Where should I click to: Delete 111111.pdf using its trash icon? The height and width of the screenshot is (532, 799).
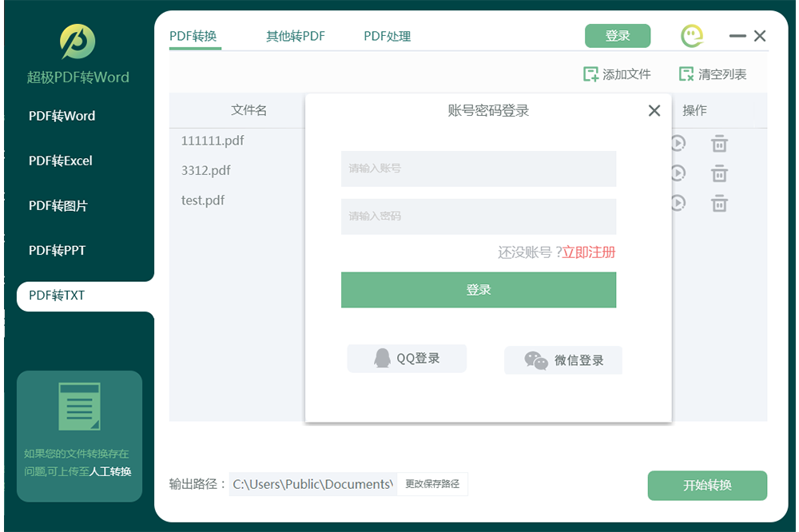(x=719, y=144)
